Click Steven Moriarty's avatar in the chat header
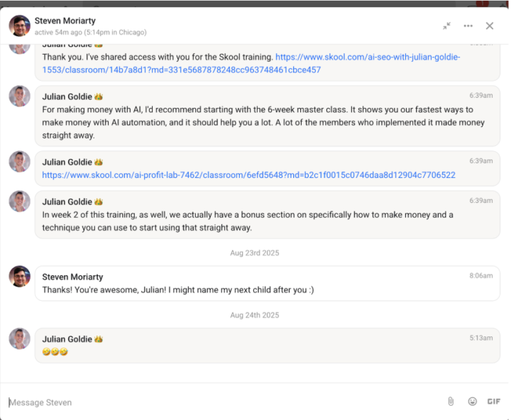Image resolution: width=511 pixels, height=420 pixels. coord(19,26)
